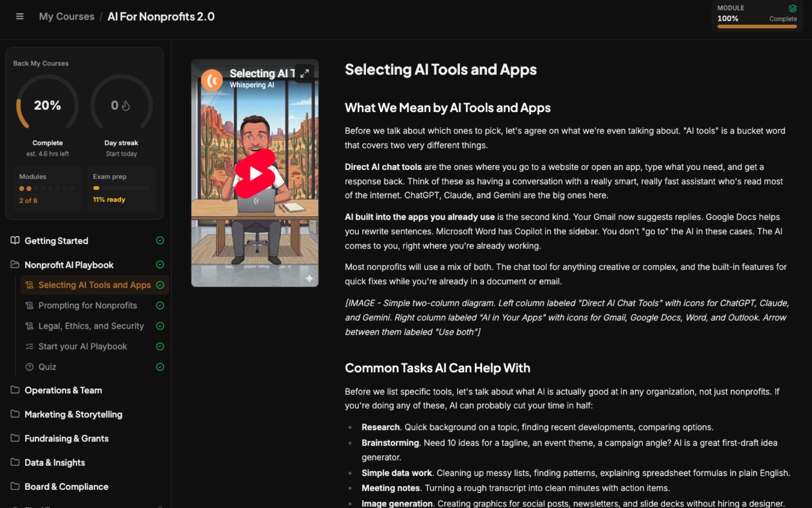Screen dimensions: 812x508
Task: Click the Whispering AI channel logo
Action: click(x=212, y=79)
